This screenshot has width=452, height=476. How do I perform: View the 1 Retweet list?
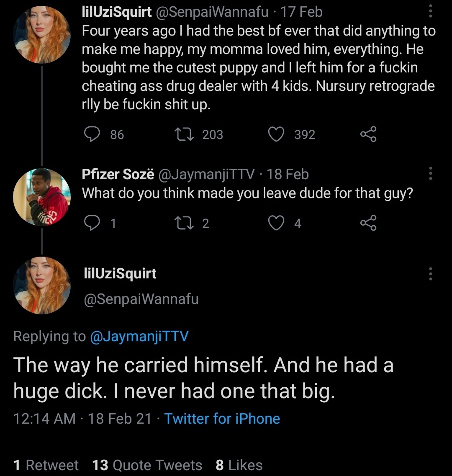point(46,465)
